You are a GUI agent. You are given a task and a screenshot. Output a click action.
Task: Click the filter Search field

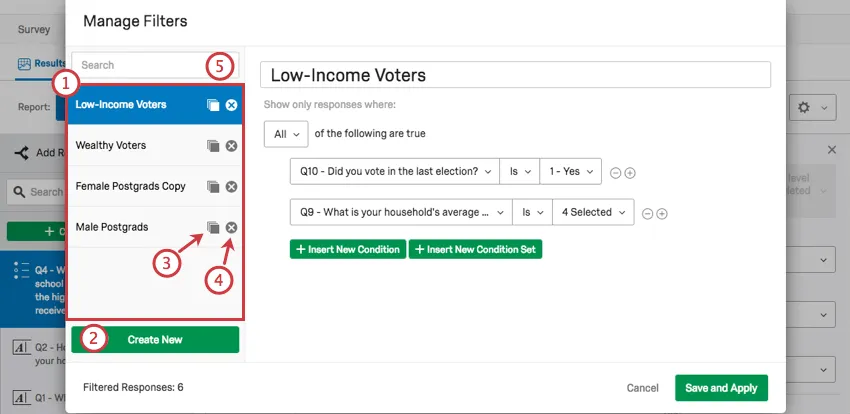coord(140,65)
